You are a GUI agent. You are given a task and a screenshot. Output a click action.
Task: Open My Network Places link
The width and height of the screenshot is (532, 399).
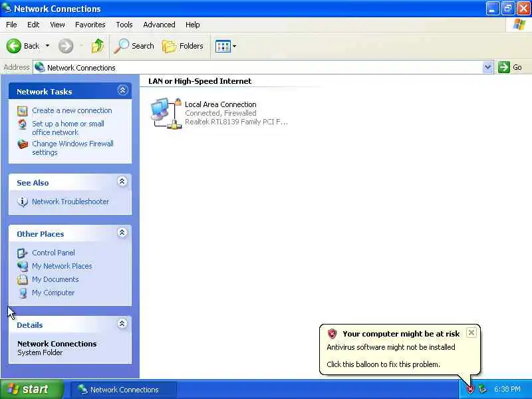62,266
